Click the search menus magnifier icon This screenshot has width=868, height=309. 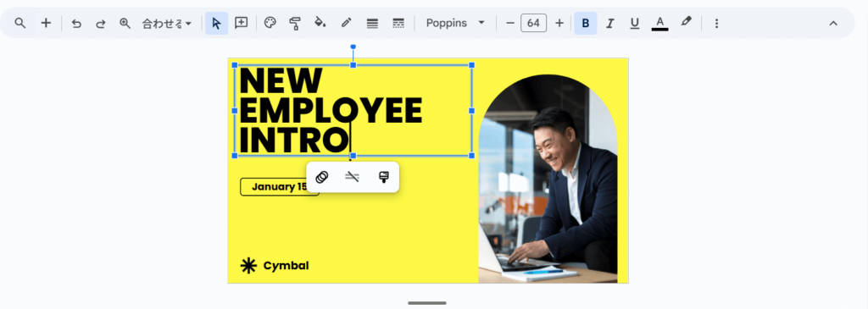pyautogui.click(x=20, y=23)
